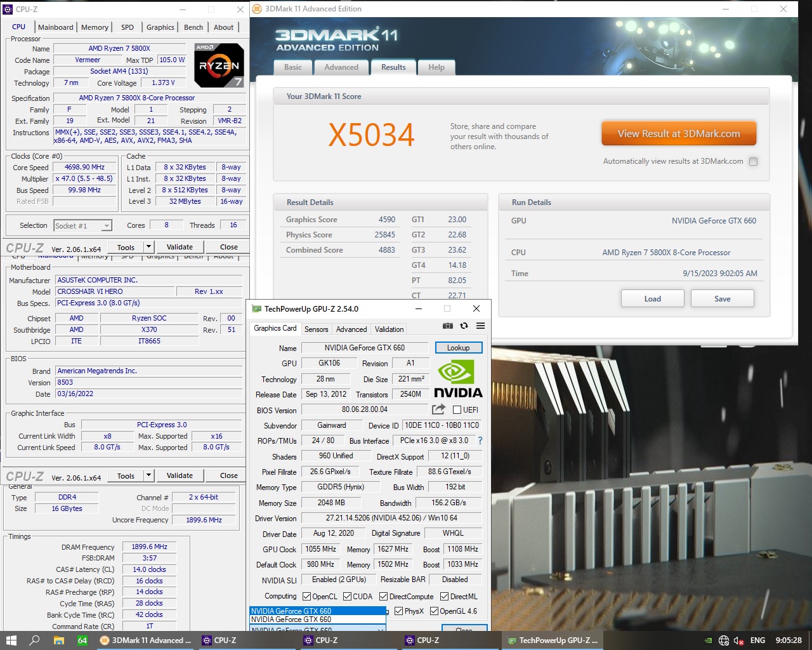The height and width of the screenshot is (650, 812).
Task: Click the Load button in Run Details
Action: click(652, 299)
